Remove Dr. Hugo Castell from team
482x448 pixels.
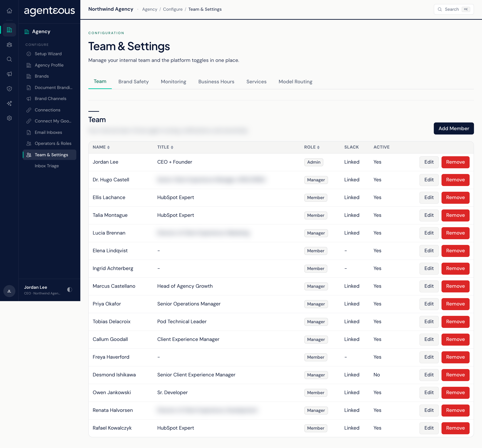point(455,180)
